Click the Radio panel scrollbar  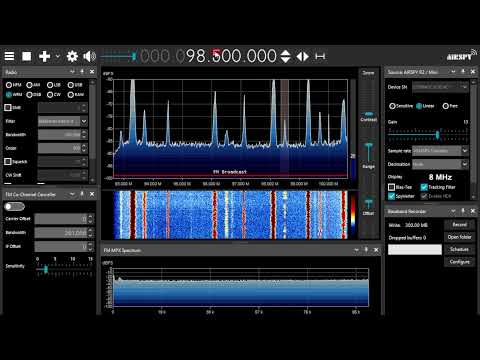coord(93,131)
